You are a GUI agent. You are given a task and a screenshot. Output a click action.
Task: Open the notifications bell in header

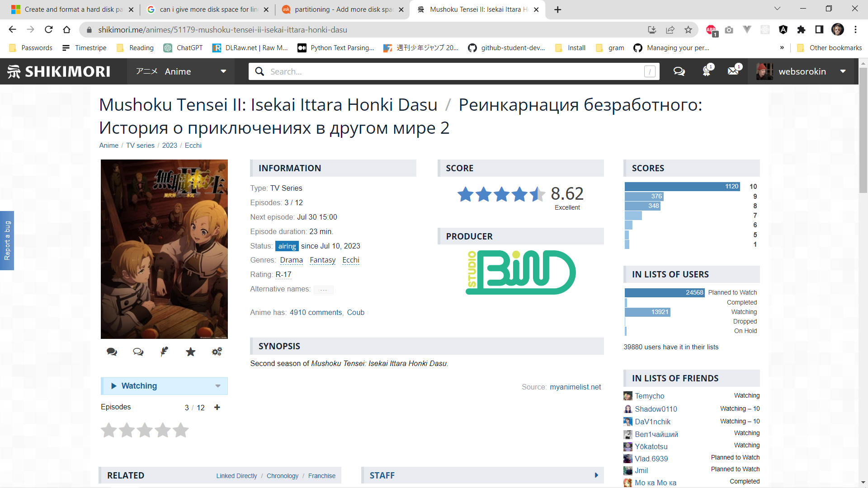706,71
